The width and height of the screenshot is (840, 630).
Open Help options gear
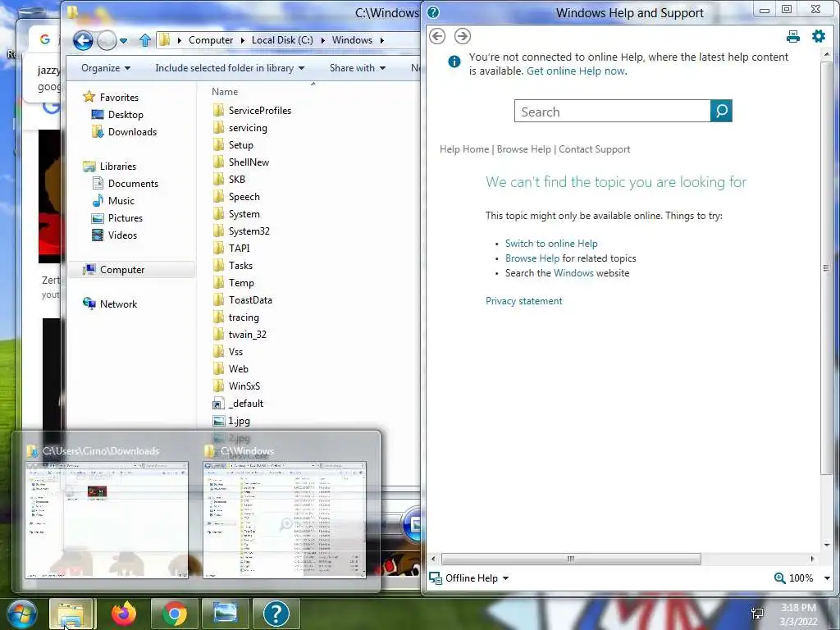point(819,36)
